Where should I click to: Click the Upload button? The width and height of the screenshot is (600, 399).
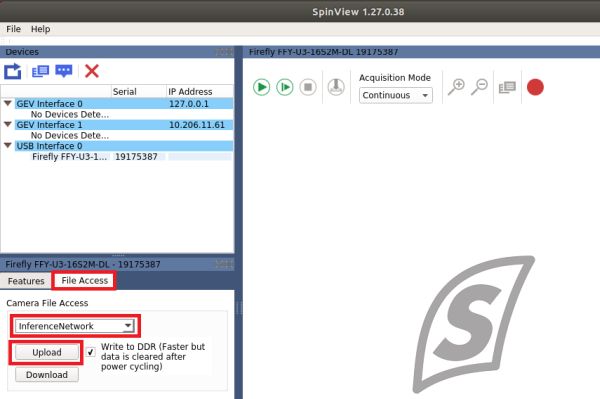[47, 352]
